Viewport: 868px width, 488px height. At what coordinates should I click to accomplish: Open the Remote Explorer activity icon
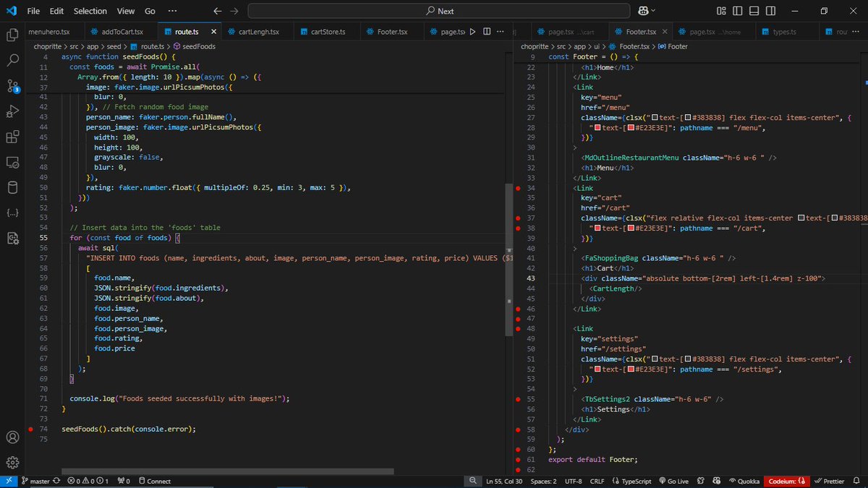12,162
